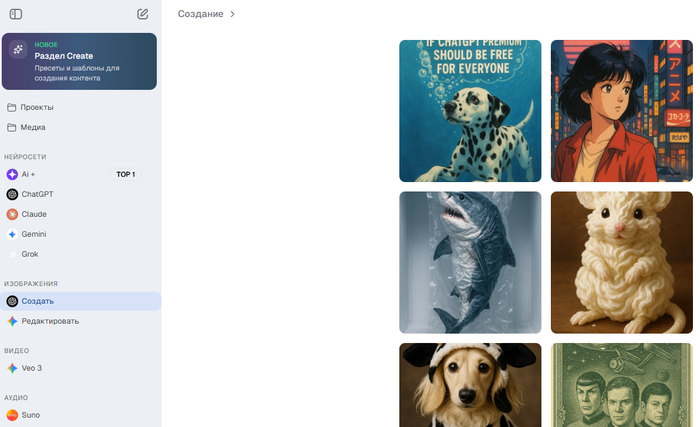Expand the Создание breadcrumb chevron
Screen dimensions: 700x427
point(233,14)
